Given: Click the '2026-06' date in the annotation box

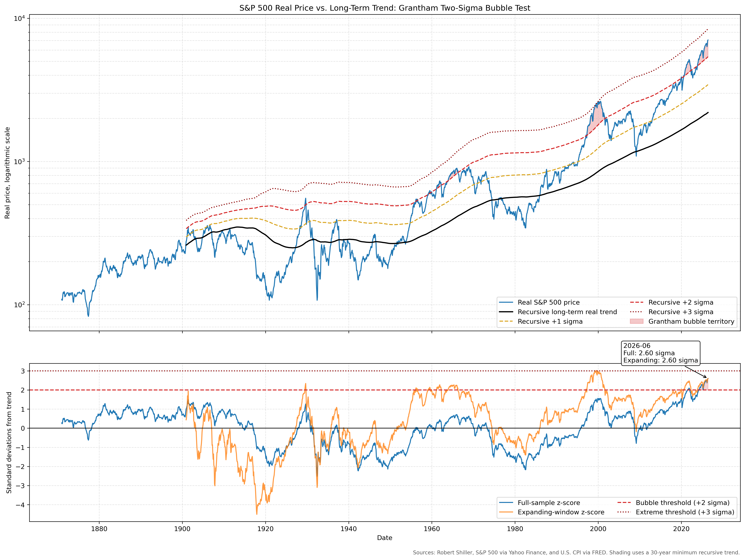Looking at the screenshot, I should (637, 346).
